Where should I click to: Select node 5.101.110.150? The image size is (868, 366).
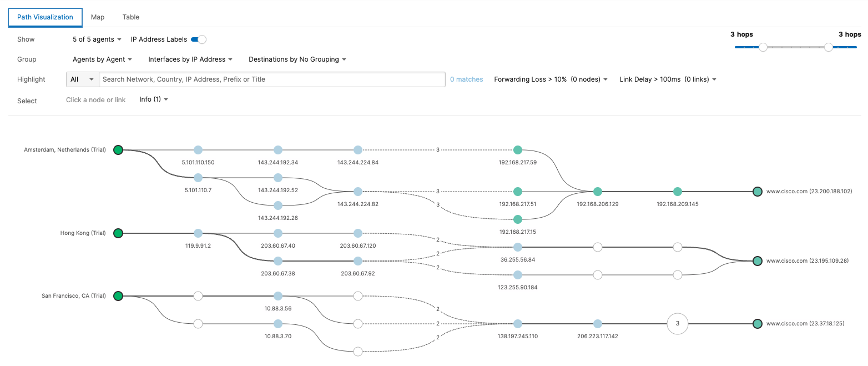(x=198, y=150)
